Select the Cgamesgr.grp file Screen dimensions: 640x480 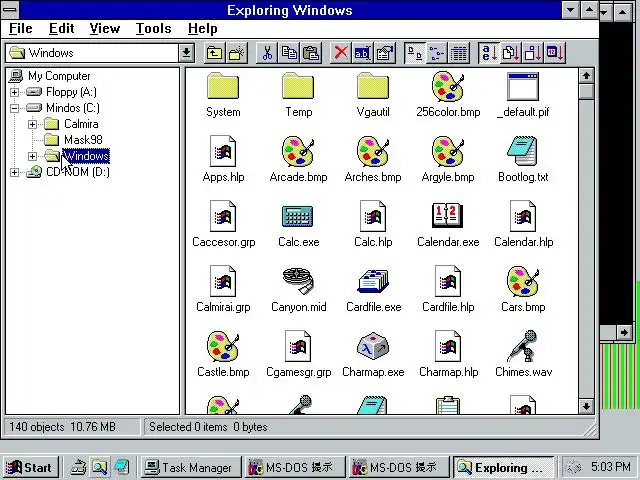tap(298, 355)
